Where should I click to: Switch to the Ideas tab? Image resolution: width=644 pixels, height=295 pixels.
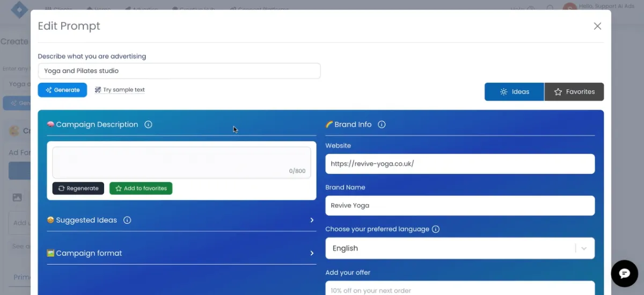[514, 92]
